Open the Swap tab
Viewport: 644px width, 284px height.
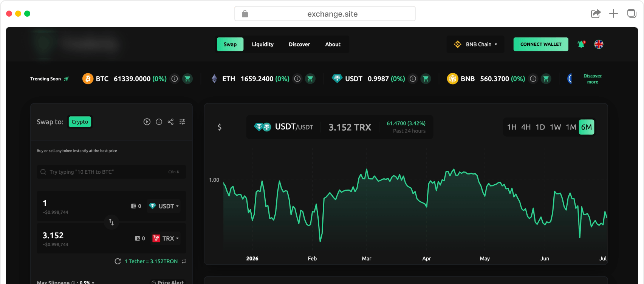click(x=230, y=44)
